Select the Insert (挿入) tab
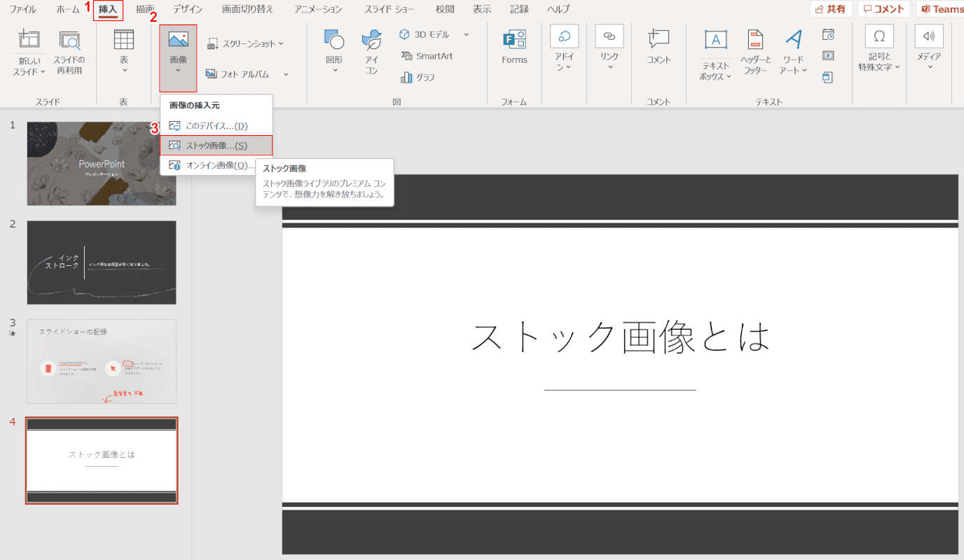This screenshot has height=560, width=964. (x=108, y=9)
